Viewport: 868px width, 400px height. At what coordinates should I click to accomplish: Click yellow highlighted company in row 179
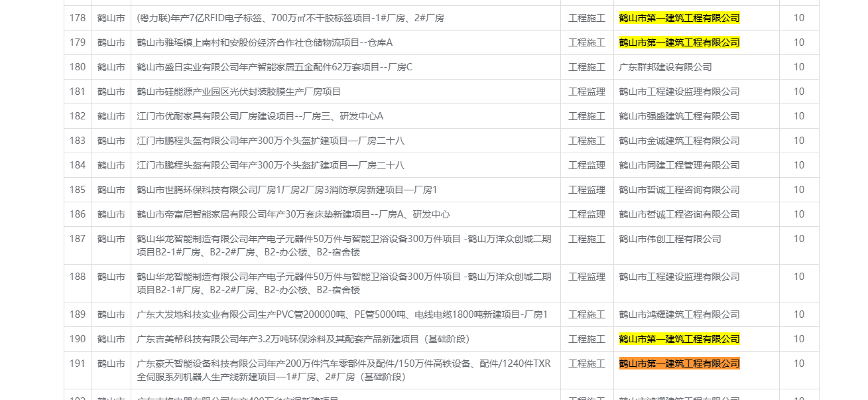coord(679,42)
